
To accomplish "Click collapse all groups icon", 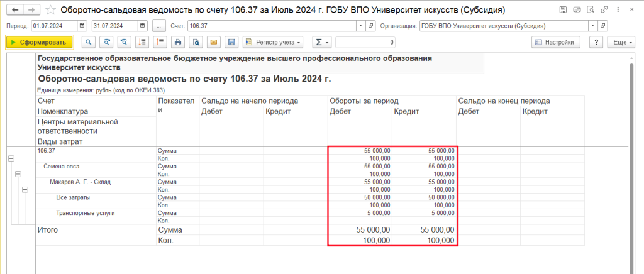I will 160,42.
